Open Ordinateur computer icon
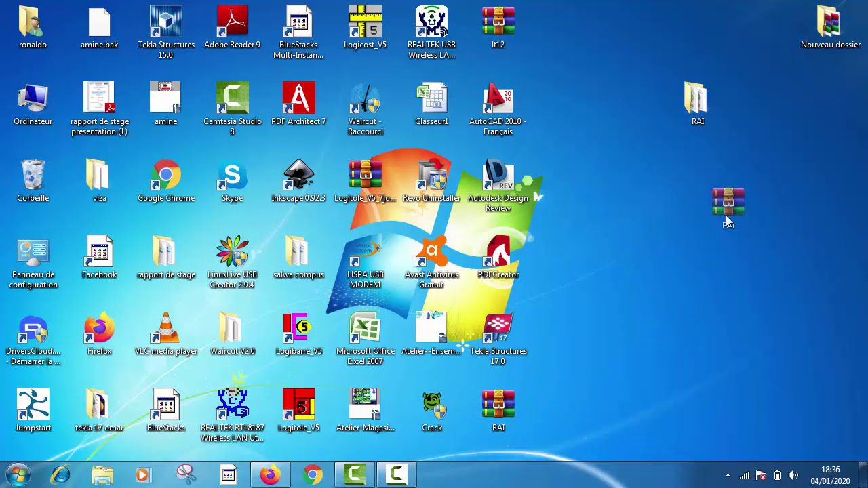 click(x=33, y=99)
